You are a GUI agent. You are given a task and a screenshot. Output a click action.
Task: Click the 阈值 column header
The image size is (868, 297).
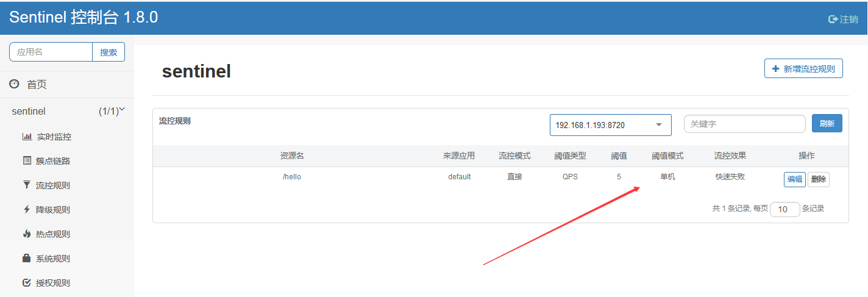pos(619,156)
